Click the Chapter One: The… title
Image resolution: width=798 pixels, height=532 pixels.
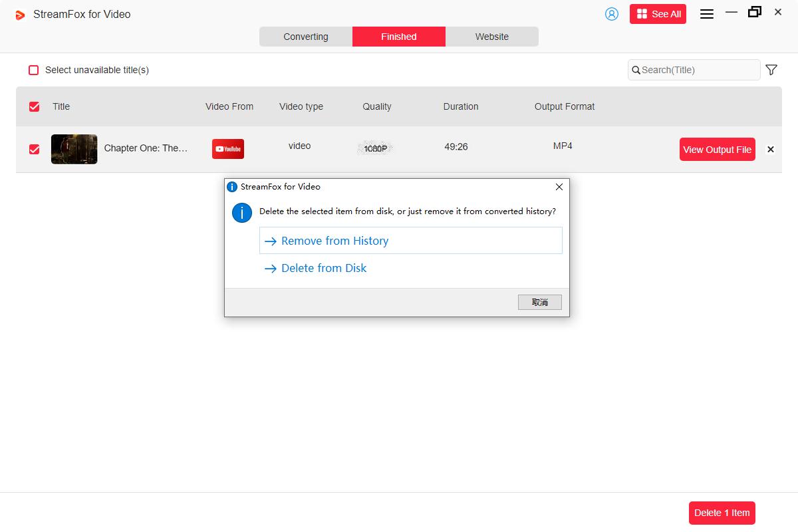(x=146, y=148)
